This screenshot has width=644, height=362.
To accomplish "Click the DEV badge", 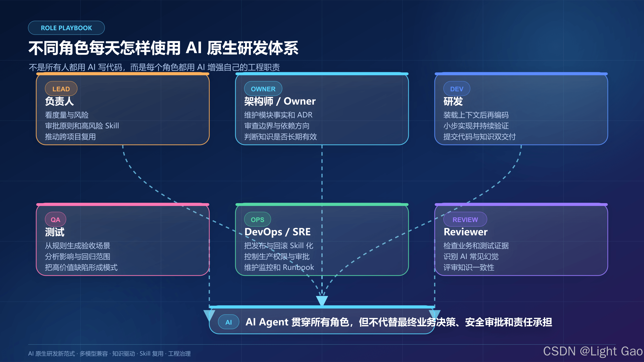I will point(457,89).
